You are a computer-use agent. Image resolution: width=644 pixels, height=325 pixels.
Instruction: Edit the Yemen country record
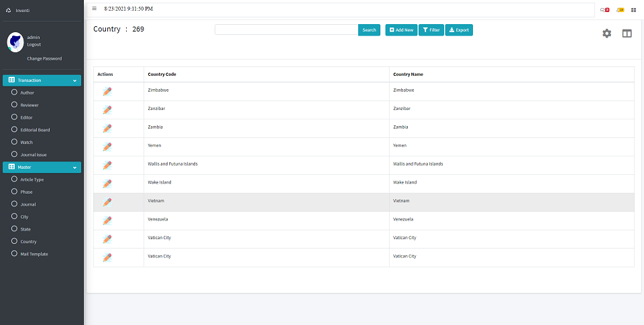tap(107, 147)
